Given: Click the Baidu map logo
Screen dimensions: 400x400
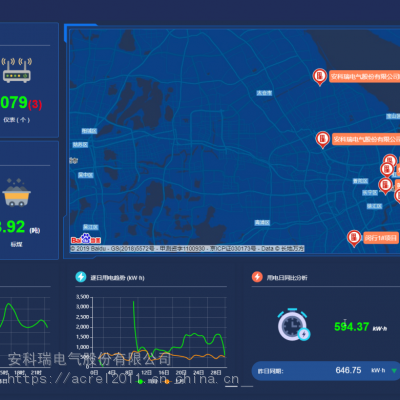Looking at the screenshot, I should click(86, 239).
